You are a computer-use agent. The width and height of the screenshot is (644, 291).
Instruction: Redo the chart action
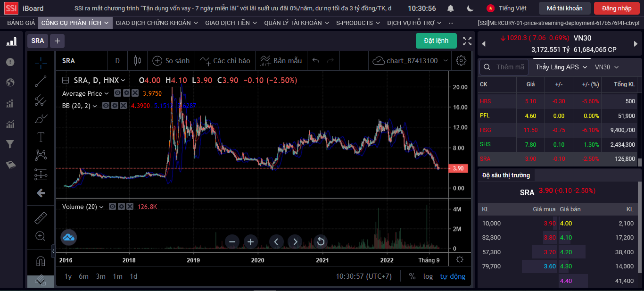point(330,60)
